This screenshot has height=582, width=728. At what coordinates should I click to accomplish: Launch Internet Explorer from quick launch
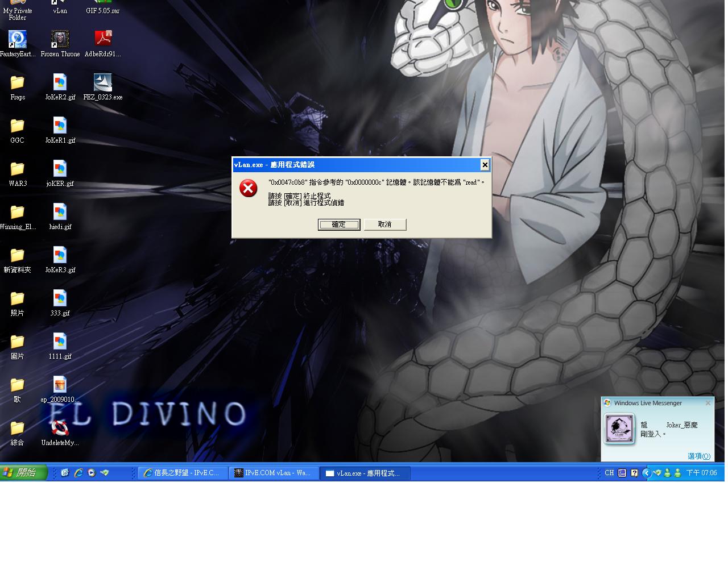[78, 473]
